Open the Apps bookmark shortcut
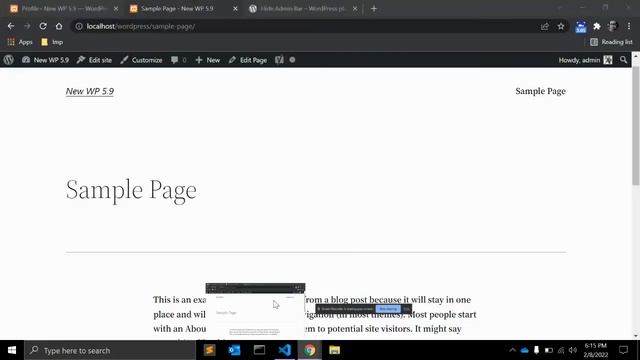Screen dimensions: 640x360 coord(20,42)
